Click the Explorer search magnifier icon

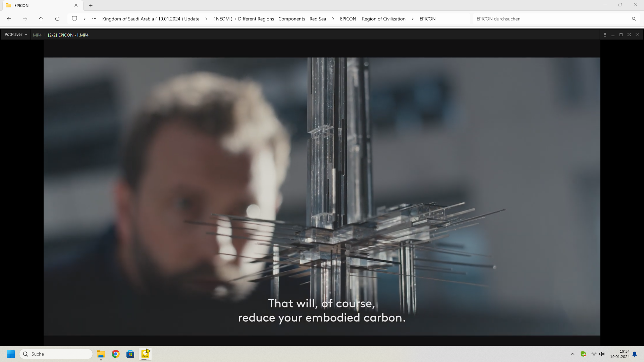coord(634,19)
